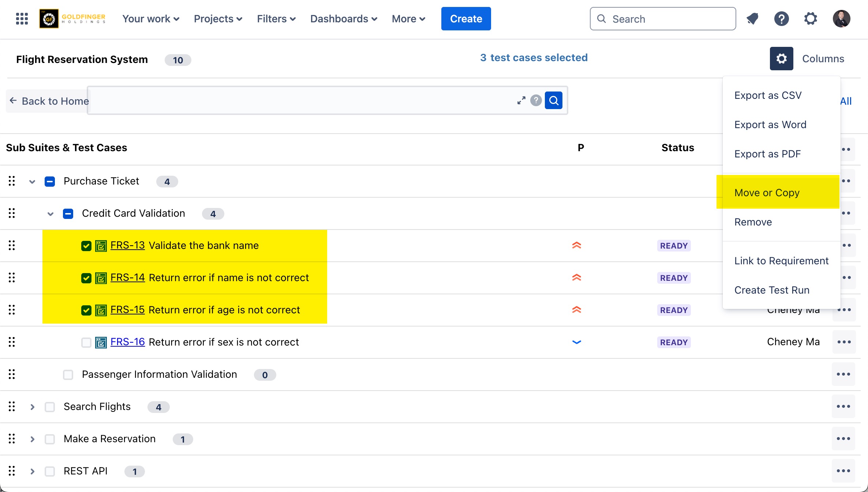Open the app switcher grid icon

pyautogui.click(x=22, y=19)
